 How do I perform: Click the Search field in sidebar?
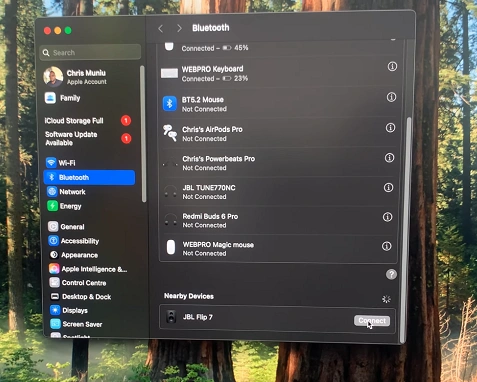90,52
